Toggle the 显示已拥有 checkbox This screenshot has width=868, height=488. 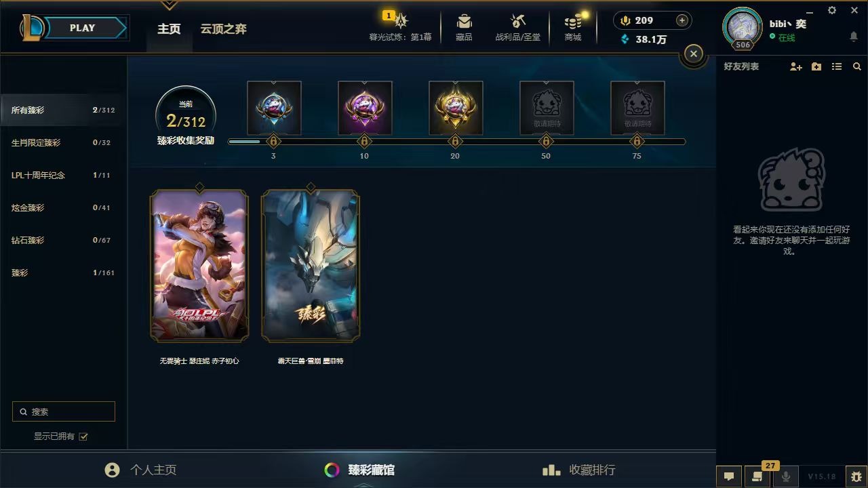(83, 436)
